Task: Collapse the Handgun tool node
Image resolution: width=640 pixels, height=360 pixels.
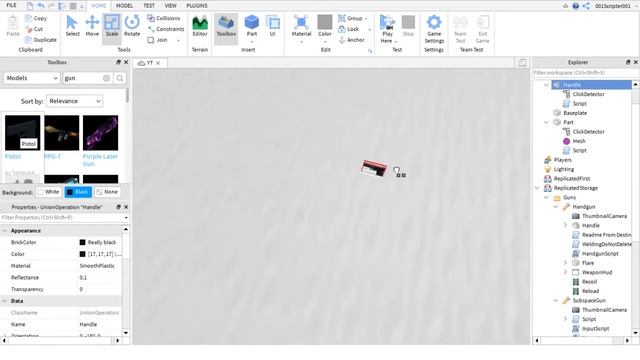Action: (556, 207)
